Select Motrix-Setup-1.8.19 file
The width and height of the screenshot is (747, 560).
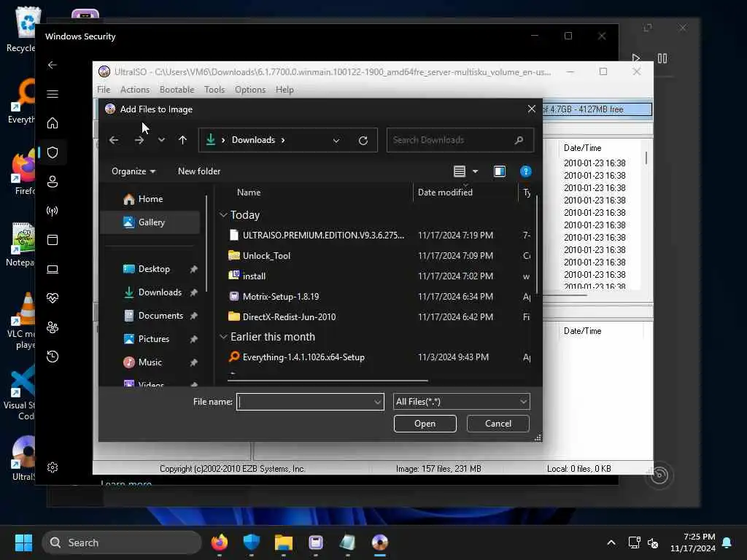(x=281, y=297)
